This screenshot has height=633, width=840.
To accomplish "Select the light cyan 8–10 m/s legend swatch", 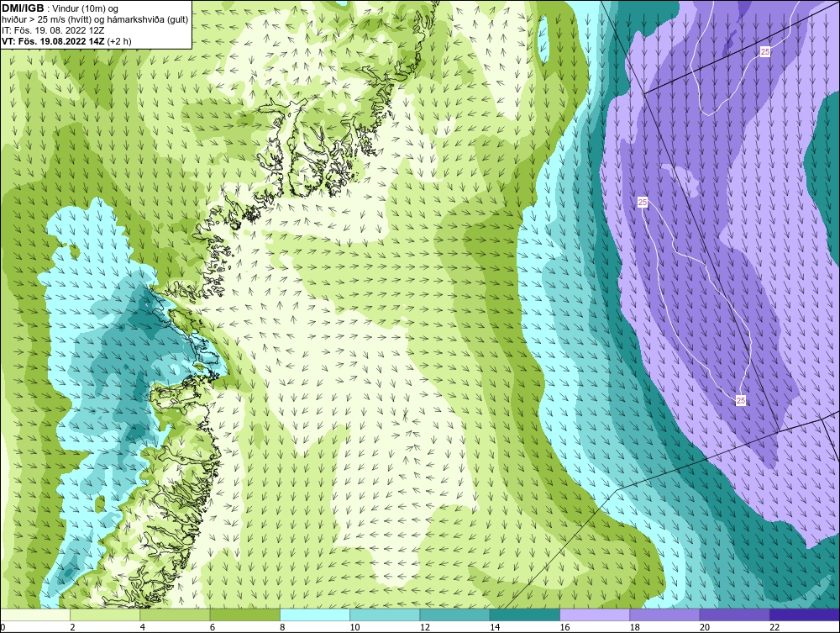I will click(x=315, y=615).
